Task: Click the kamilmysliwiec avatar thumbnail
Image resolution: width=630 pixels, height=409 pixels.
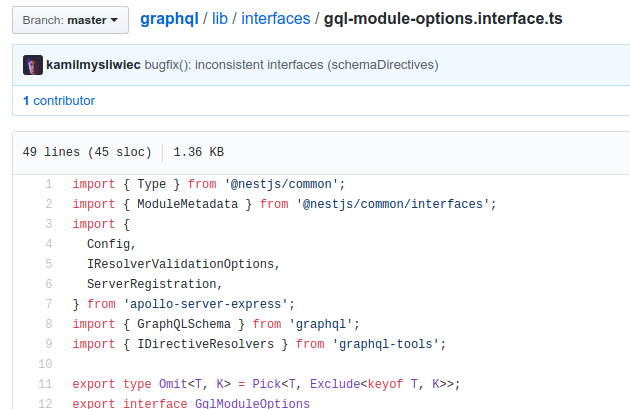Action: (x=33, y=65)
